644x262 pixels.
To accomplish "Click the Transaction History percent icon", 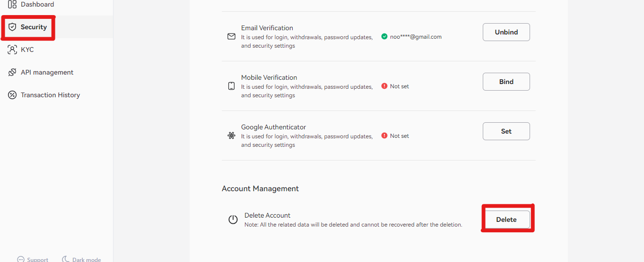I will tap(12, 95).
